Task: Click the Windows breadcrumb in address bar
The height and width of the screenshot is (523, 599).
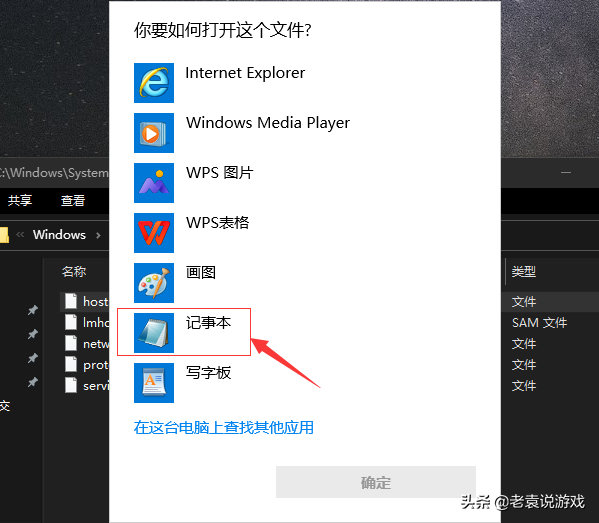Action: tap(59, 235)
